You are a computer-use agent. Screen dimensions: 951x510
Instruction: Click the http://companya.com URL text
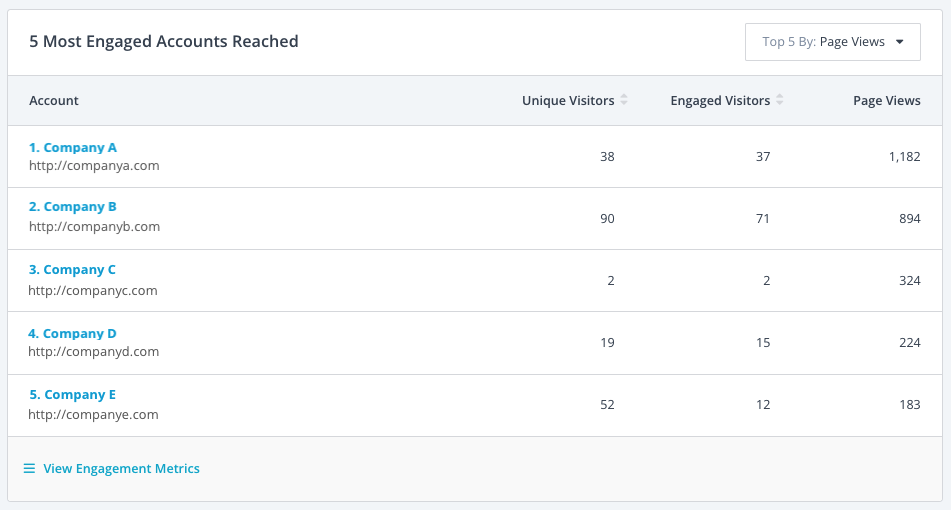(x=94, y=166)
